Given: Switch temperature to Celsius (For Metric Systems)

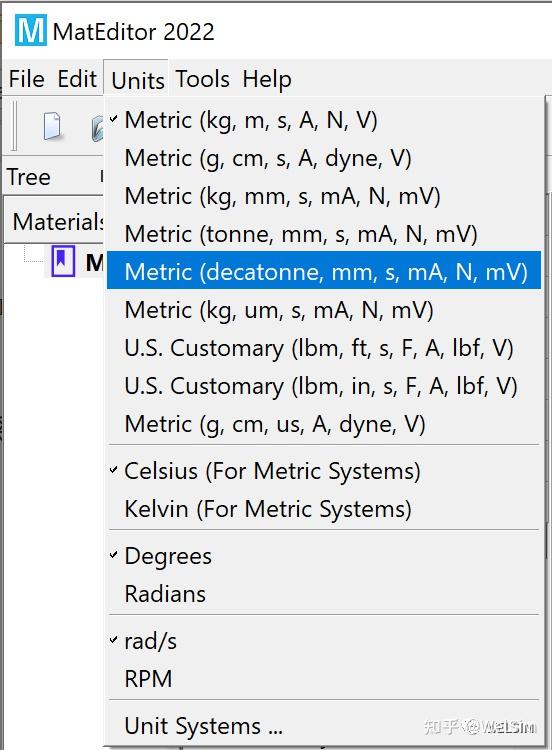Looking at the screenshot, I should [324, 471].
